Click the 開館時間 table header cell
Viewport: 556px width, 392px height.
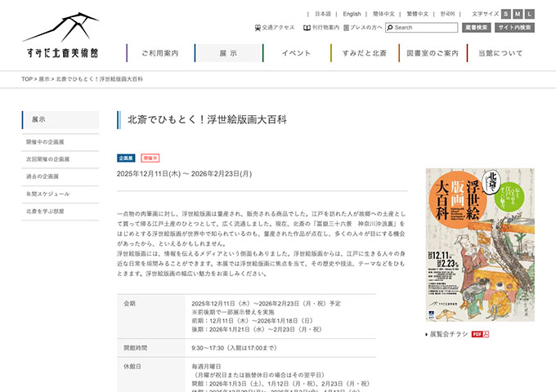click(151, 348)
